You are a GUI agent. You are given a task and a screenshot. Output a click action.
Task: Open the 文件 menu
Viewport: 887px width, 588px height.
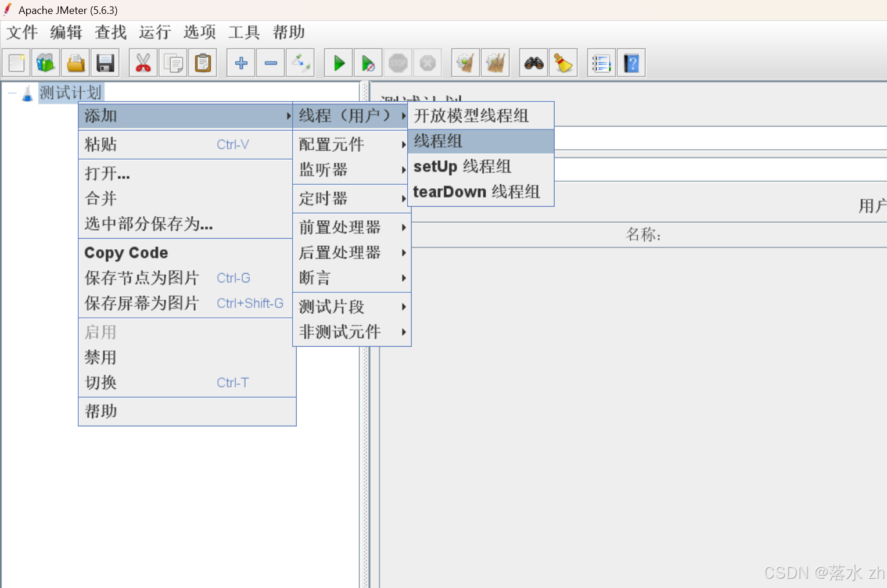point(22,32)
